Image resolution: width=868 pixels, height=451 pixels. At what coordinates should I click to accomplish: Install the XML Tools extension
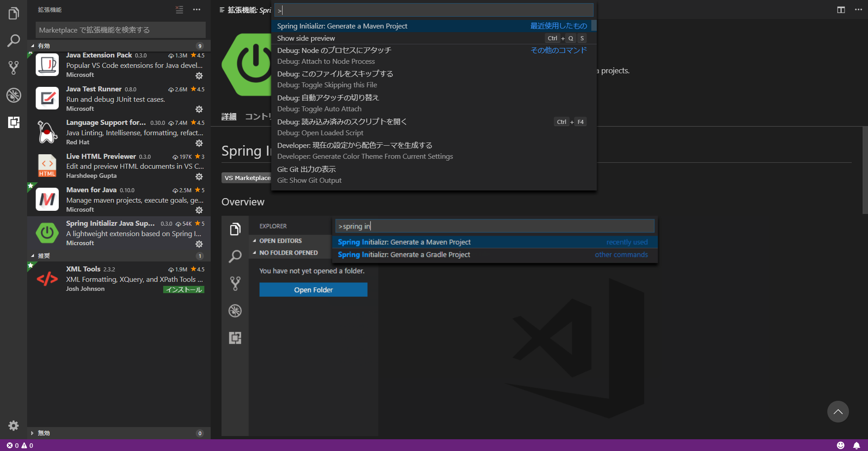coord(184,290)
